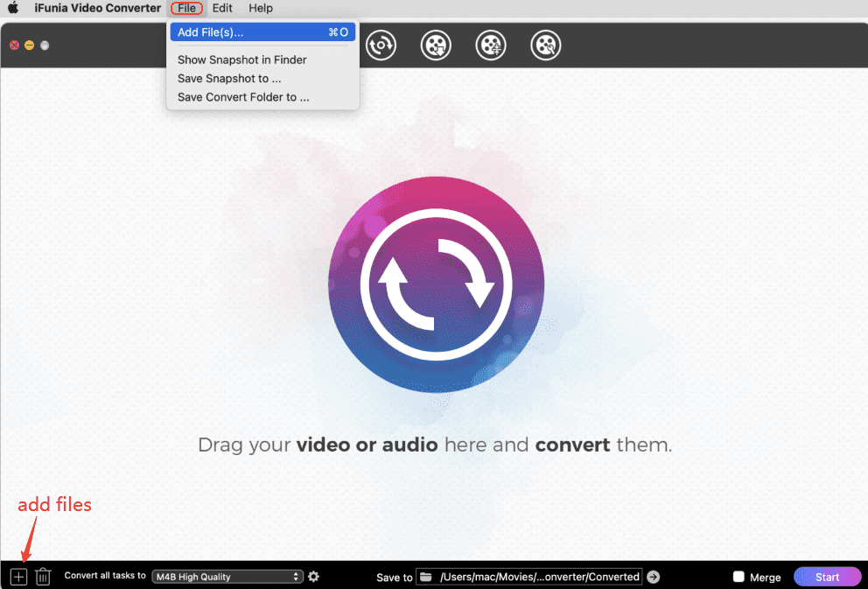Click the folder icon in Save to field

pos(426,577)
